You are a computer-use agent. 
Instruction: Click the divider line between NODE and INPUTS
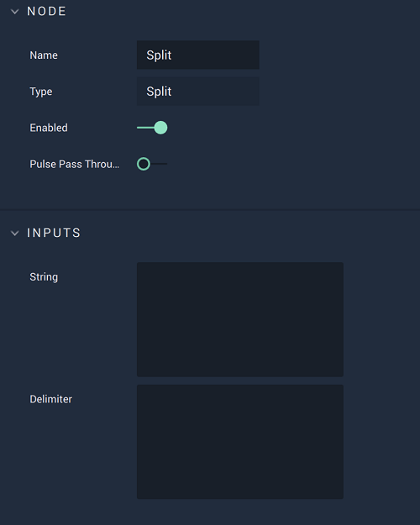[210, 210]
